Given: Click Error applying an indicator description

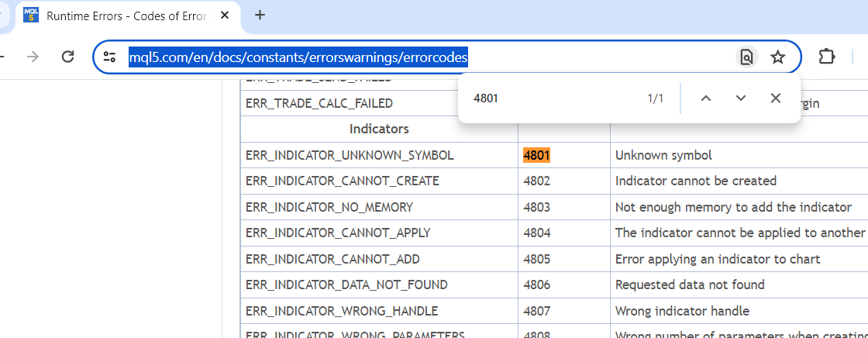Looking at the screenshot, I should click(x=718, y=260).
